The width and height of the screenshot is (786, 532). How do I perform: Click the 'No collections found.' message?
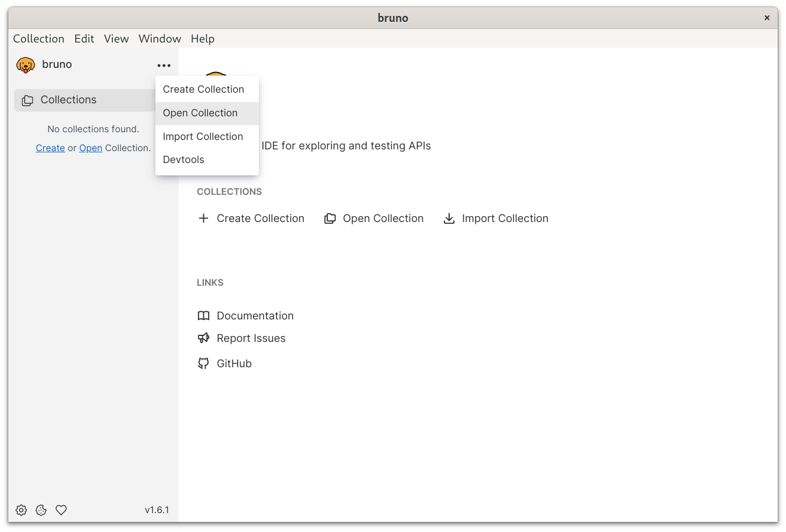pyautogui.click(x=93, y=129)
